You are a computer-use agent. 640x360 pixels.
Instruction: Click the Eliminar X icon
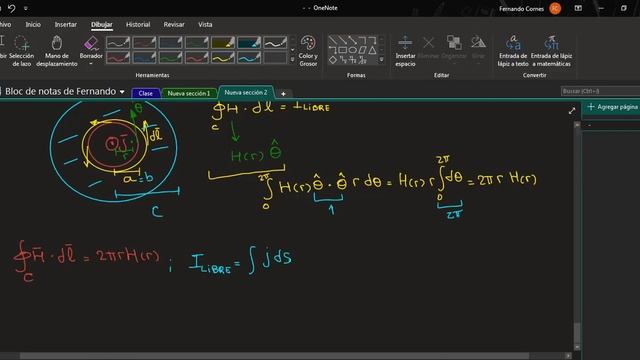[428, 42]
